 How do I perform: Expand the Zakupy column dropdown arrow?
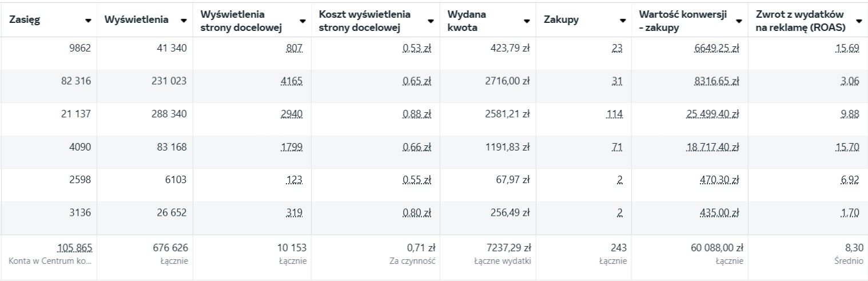tap(623, 20)
